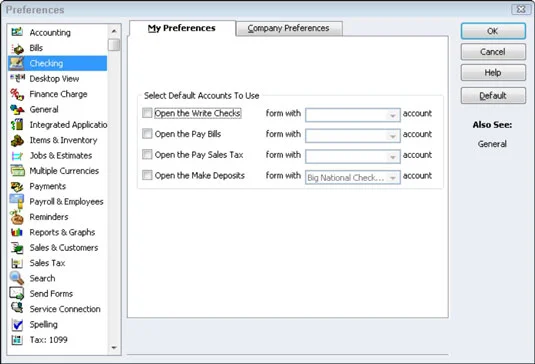The height and width of the screenshot is (364, 535).
Task: Click the Desktop View icon
Action: point(17,78)
